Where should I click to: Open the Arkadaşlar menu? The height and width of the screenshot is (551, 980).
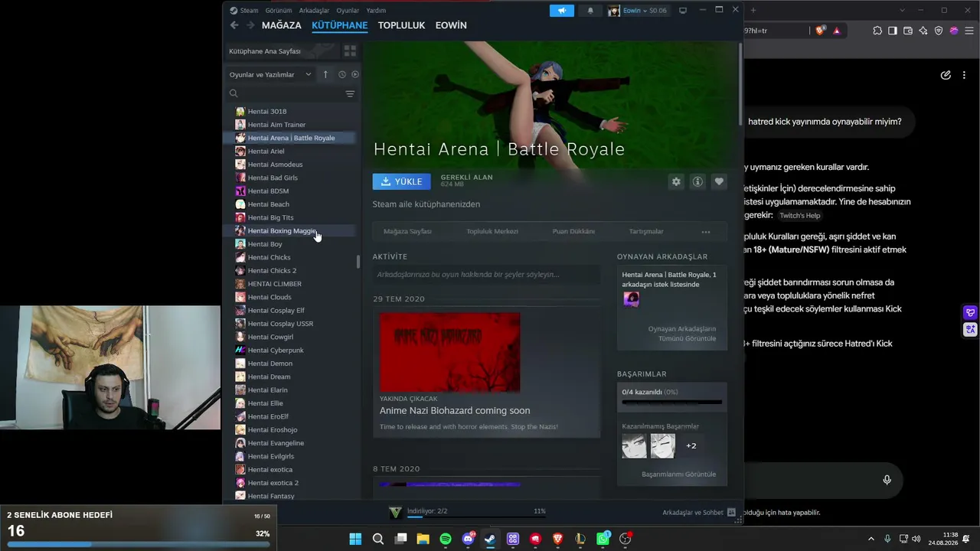coord(314,11)
